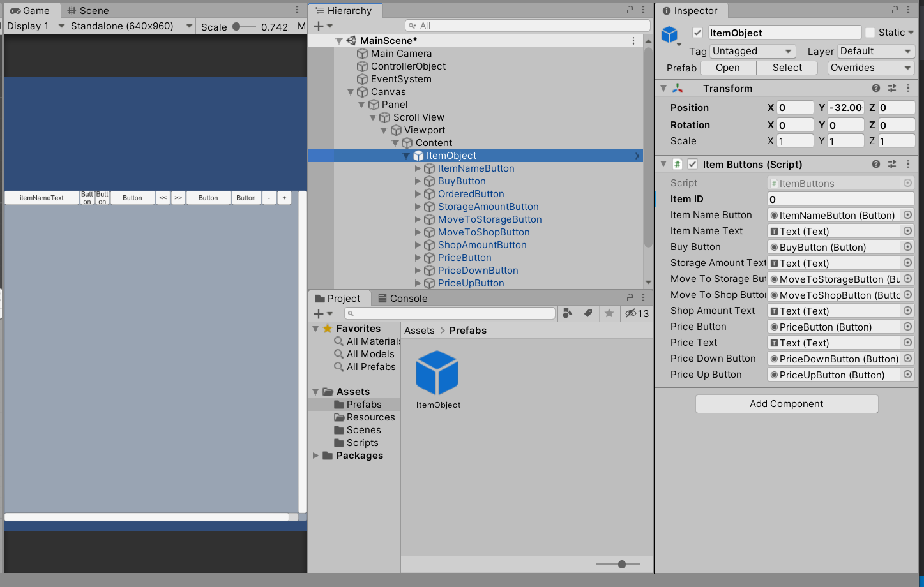
Task: Collapse the Transform component foldout
Action: (x=663, y=88)
